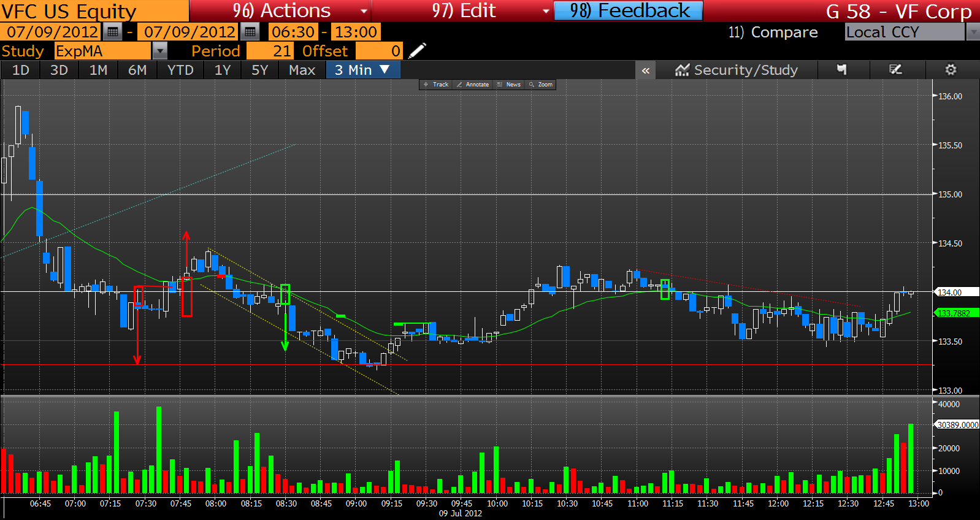Open chart settings gear
This screenshot has height=520, width=980.
click(951, 70)
